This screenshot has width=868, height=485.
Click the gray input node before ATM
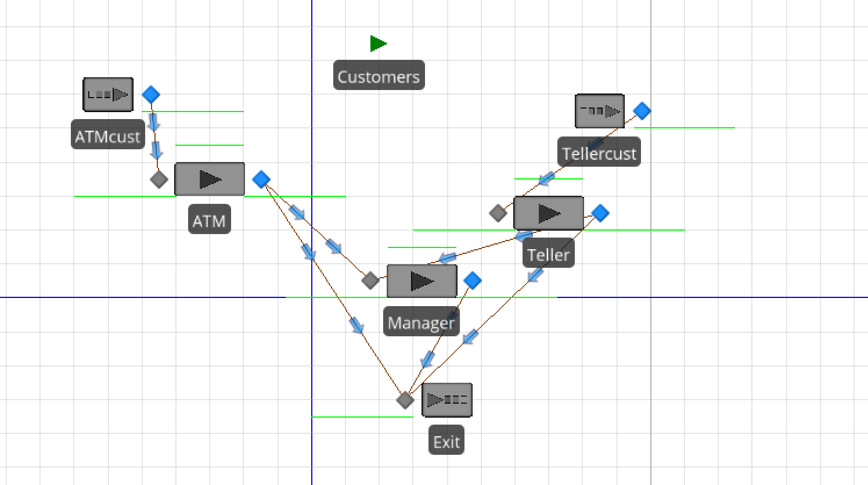pyautogui.click(x=159, y=179)
